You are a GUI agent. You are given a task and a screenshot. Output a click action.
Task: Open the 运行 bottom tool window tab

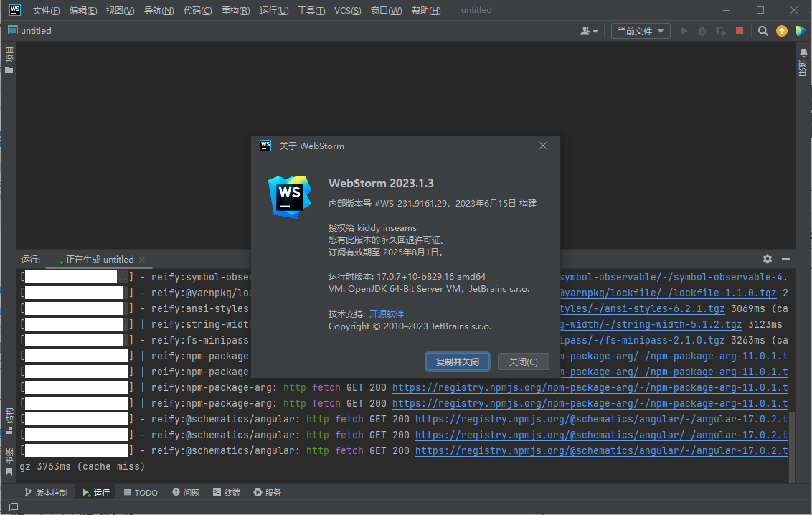click(96, 493)
